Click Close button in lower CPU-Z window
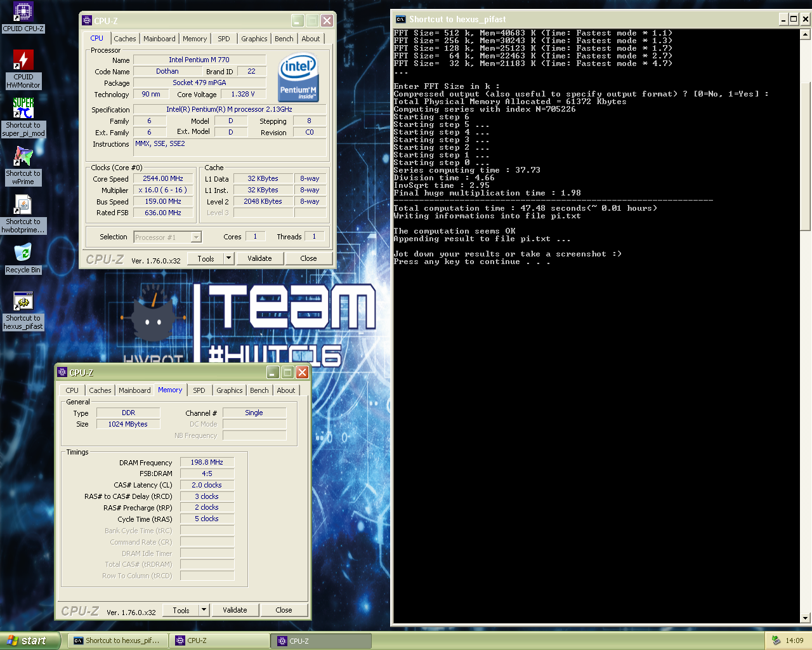 pos(284,610)
